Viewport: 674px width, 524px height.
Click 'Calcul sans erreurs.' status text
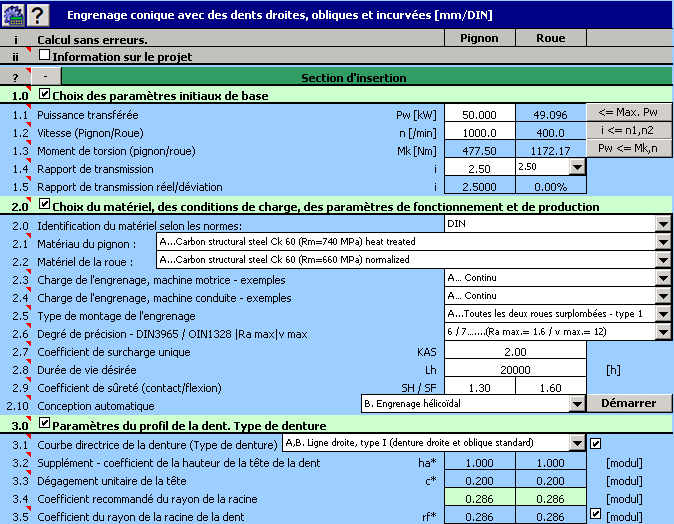pyautogui.click(x=92, y=40)
